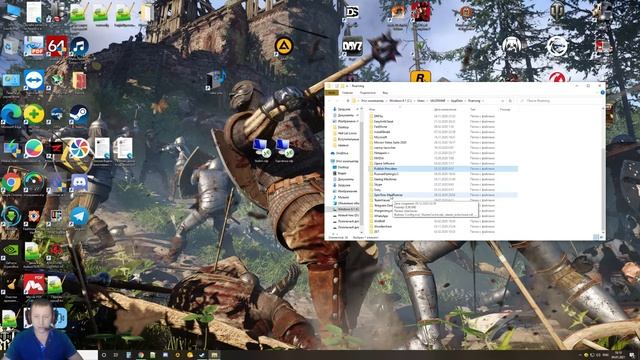This screenshot has height=360, width=640.
Task: Click Explorer back navigation arrow
Action: 330,100
